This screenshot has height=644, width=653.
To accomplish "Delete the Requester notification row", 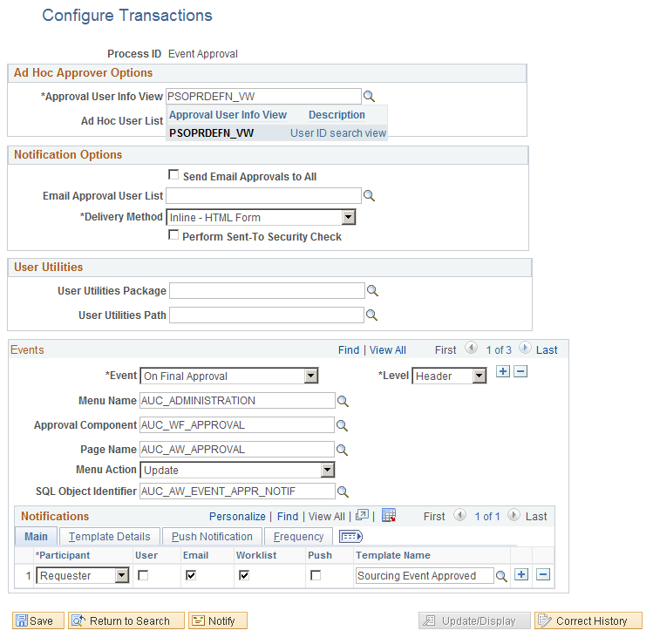I will 543,574.
